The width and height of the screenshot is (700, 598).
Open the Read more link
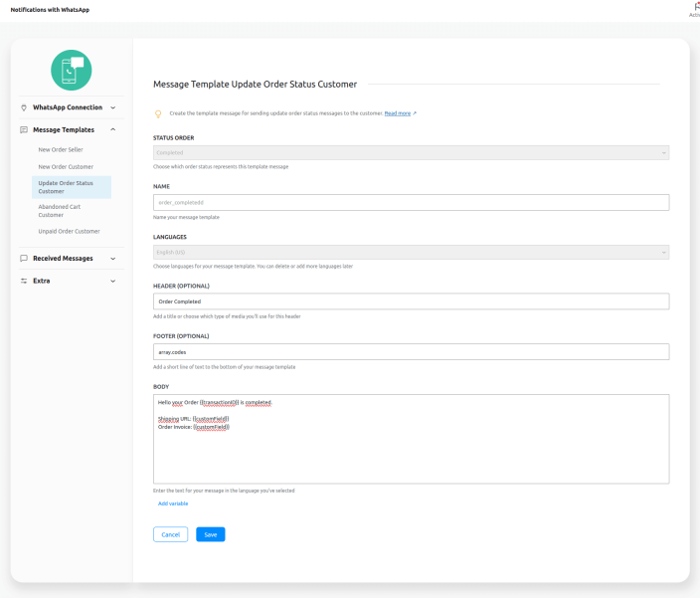(x=398, y=113)
